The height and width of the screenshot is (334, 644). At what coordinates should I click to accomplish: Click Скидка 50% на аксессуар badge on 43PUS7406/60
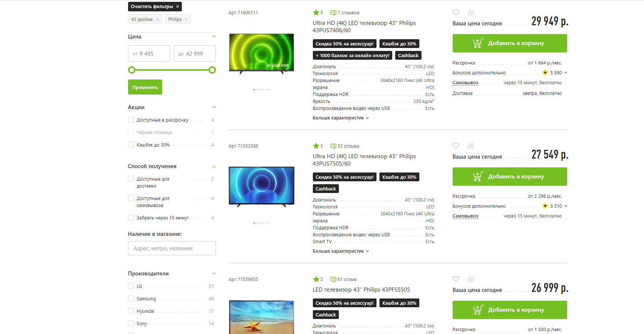[345, 44]
